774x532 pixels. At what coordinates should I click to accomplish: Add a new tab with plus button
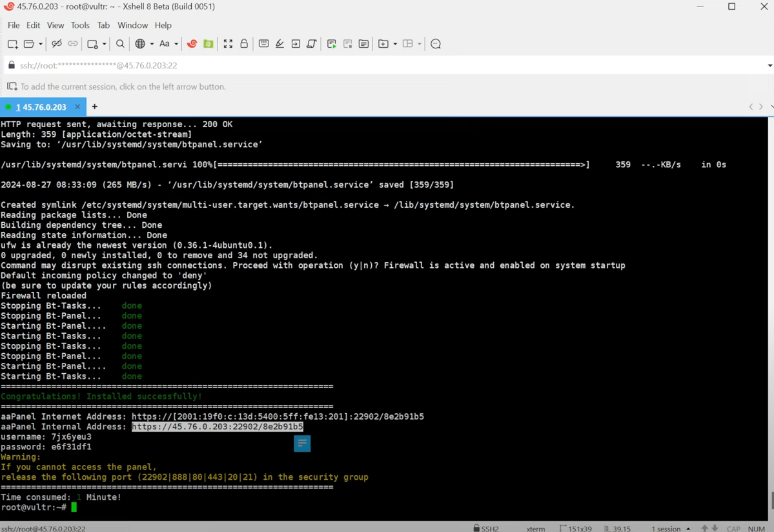(x=95, y=107)
